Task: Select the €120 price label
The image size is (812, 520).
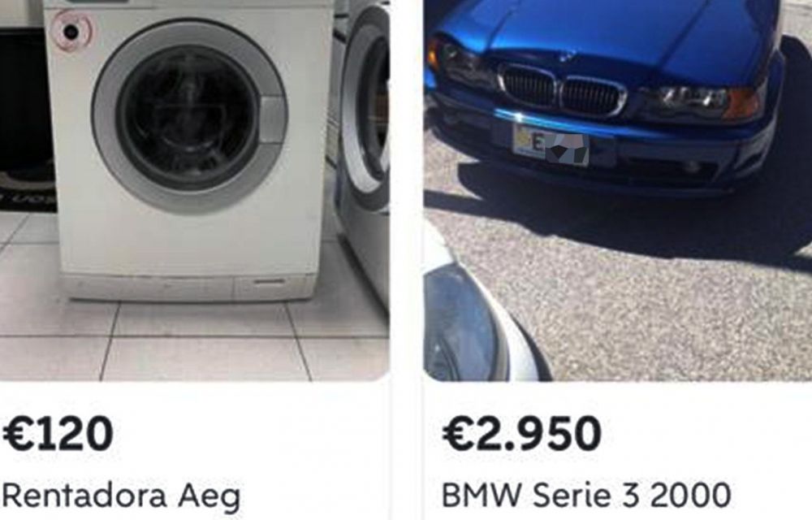Action: tap(58, 434)
